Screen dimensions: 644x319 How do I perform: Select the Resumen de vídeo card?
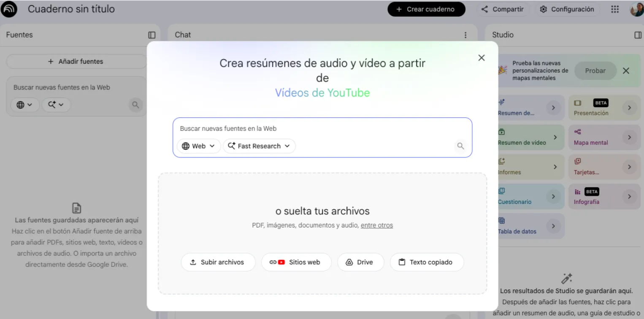[531, 138]
